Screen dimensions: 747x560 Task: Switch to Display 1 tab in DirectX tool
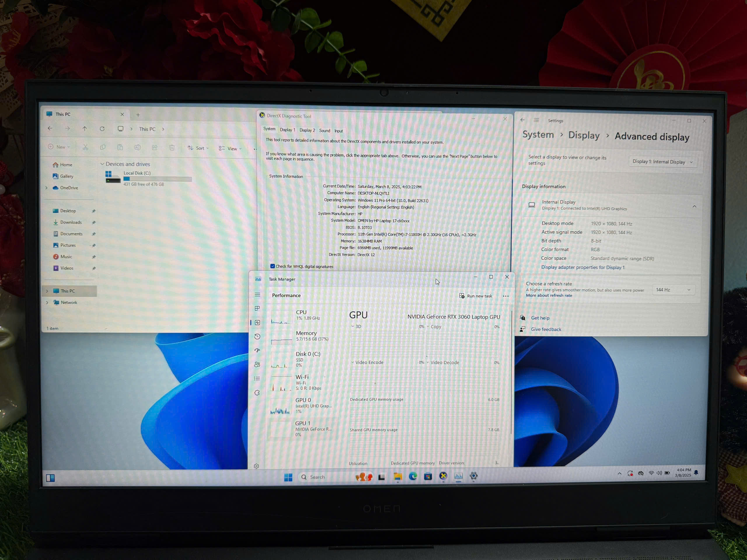click(x=287, y=129)
